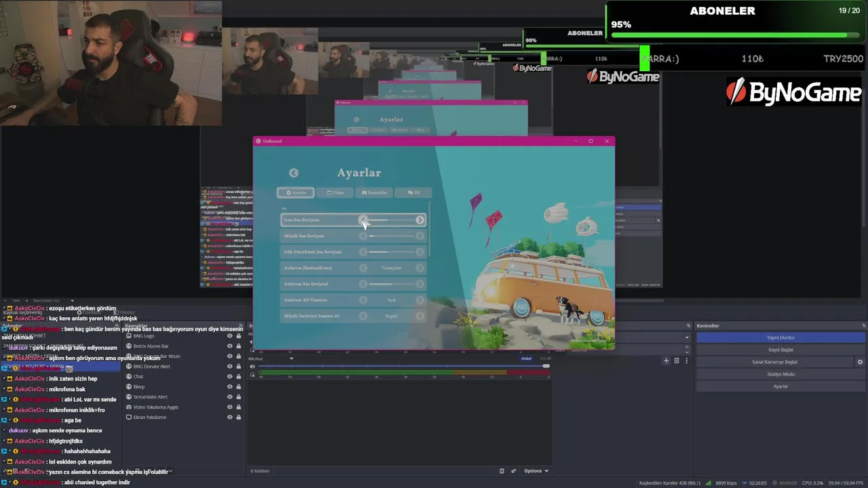Hide the Video Yakalama Aygıtı source
868x488 pixels.
point(230,407)
